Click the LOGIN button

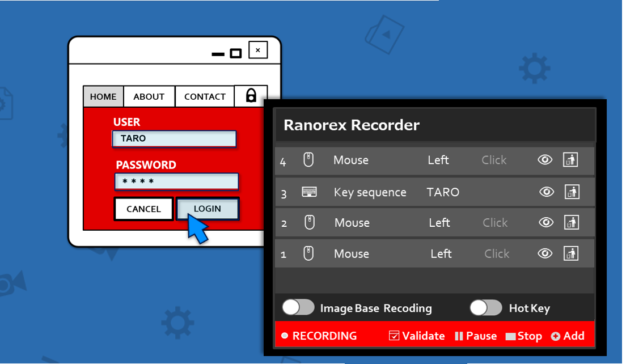[x=208, y=209]
